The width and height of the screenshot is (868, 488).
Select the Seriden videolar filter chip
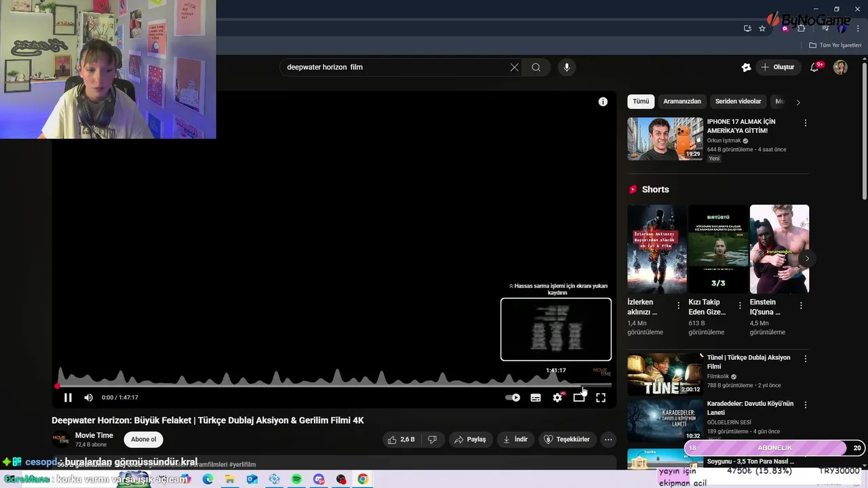(738, 101)
